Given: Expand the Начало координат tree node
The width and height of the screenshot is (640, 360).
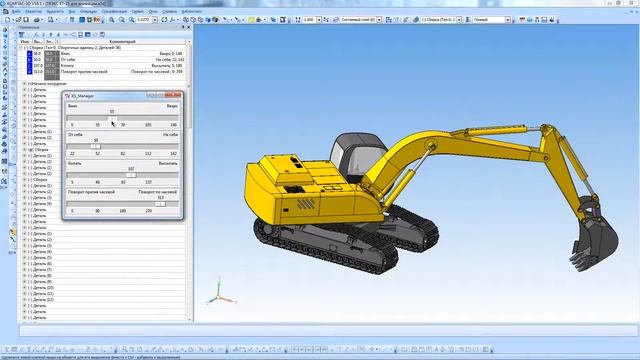Looking at the screenshot, I should 24,84.
